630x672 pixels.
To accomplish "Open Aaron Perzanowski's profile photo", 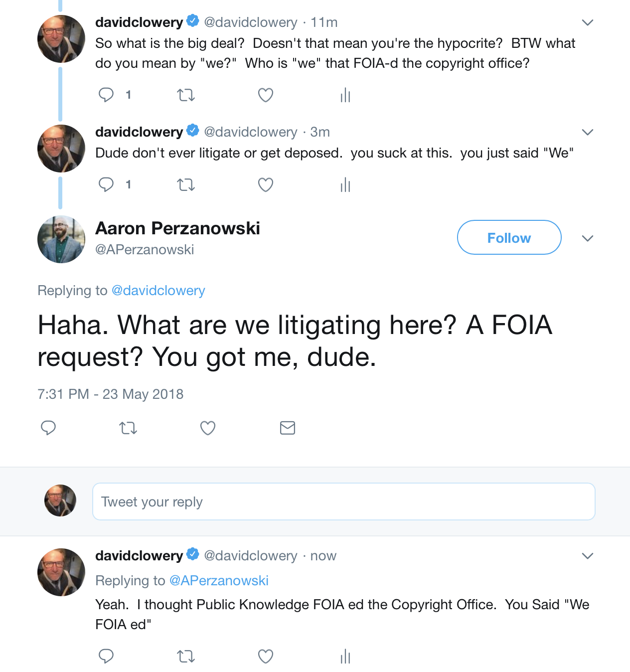I will click(x=61, y=239).
